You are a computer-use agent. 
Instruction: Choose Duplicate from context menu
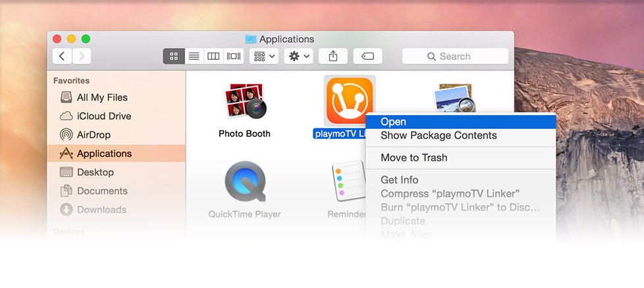[x=461, y=221]
